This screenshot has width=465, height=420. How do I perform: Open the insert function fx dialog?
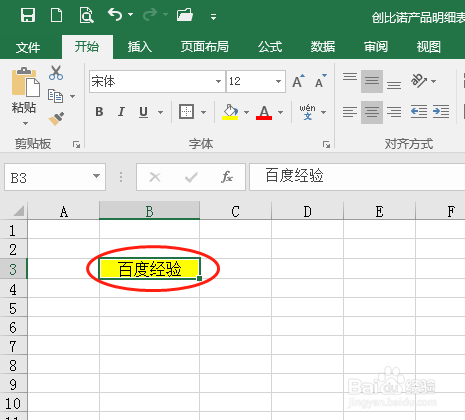(227, 177)
